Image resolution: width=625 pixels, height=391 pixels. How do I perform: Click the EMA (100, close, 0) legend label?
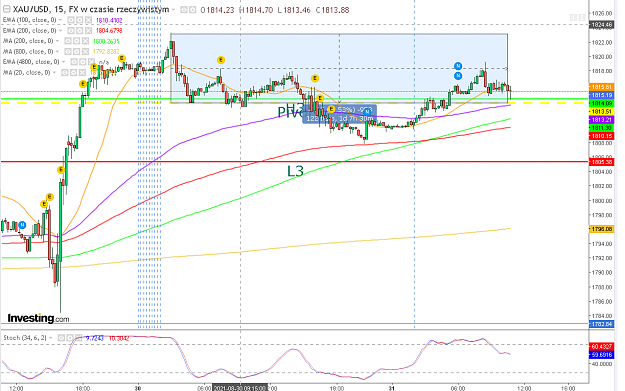[x=30, y=20]
